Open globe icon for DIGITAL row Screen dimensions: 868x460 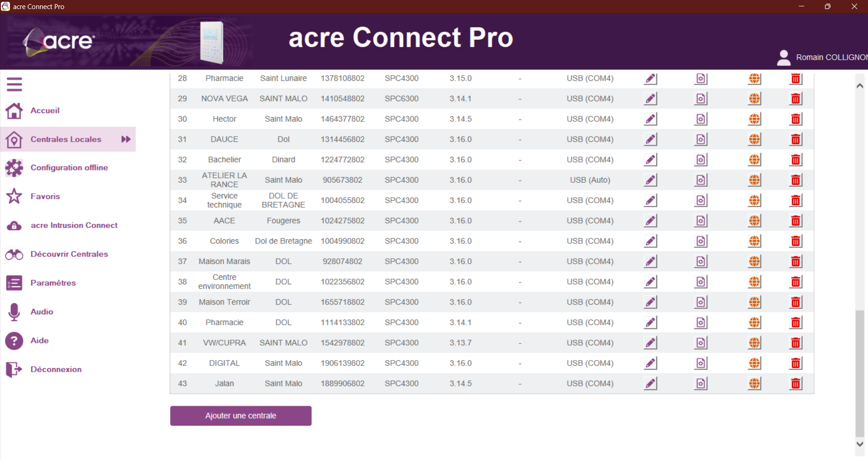point(754,363)
